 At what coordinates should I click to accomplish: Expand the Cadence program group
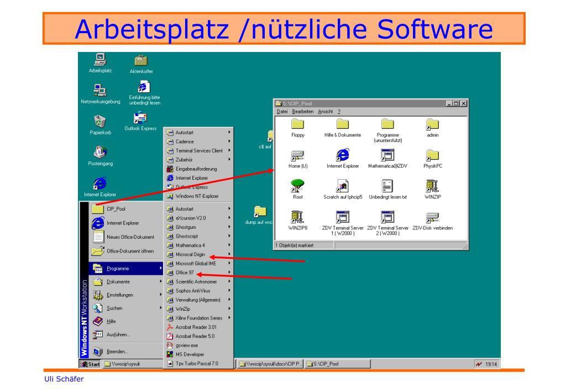pos(198,142)
